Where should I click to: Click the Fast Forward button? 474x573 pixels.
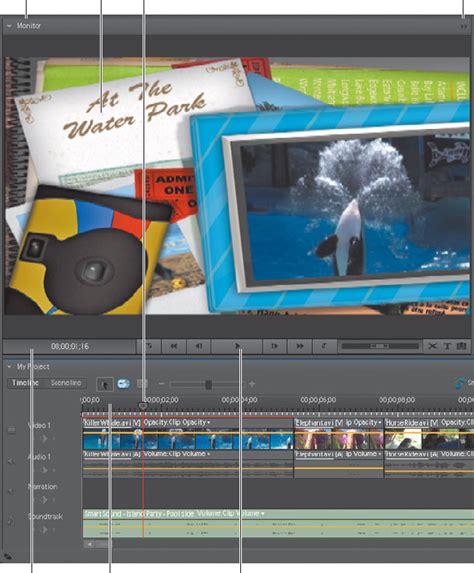pyautogui.click(x=300, y=346)
